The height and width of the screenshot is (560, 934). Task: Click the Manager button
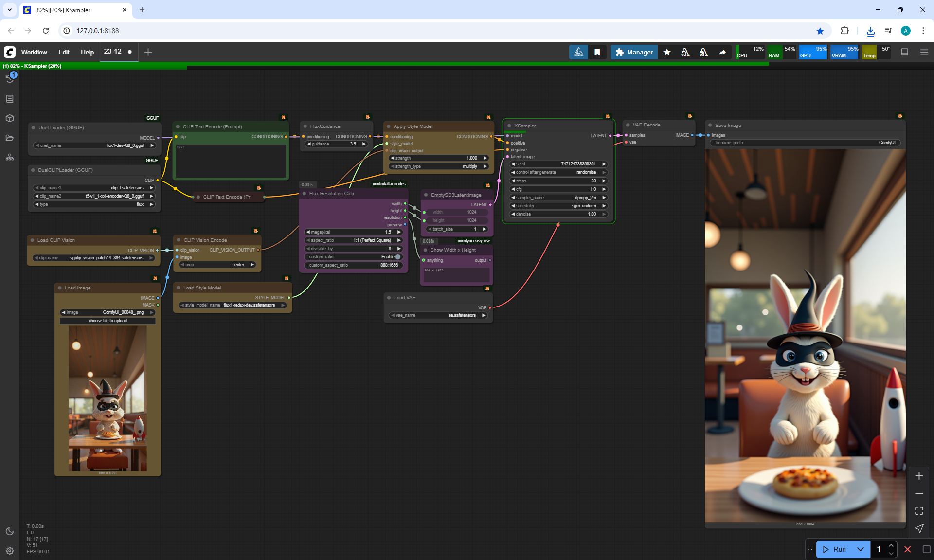coord(634,52)
